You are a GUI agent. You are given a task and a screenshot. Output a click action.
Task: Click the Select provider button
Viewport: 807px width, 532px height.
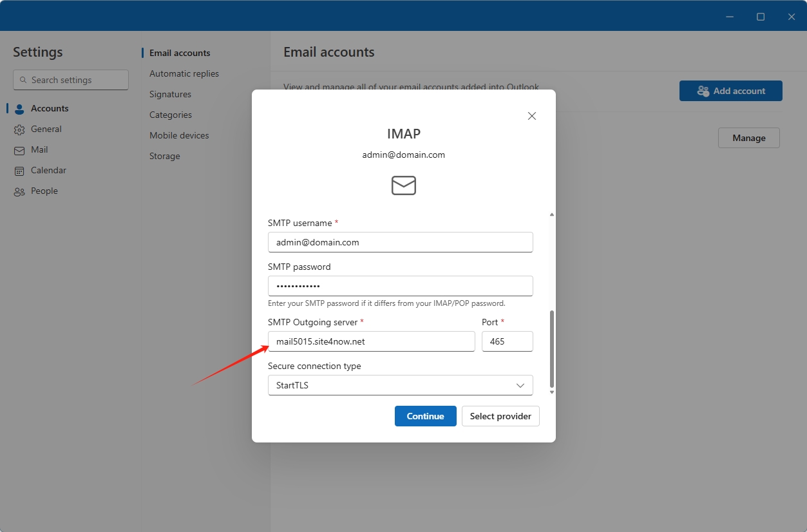(x=500, y=416)
